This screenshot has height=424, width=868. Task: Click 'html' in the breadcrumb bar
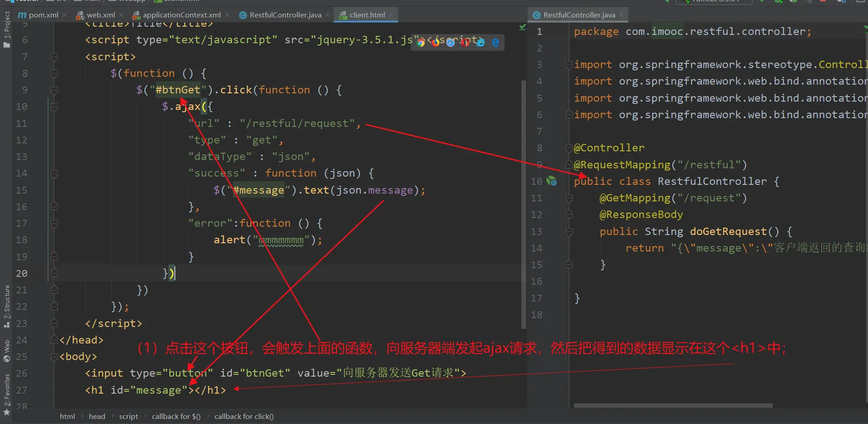click(67, 416)
